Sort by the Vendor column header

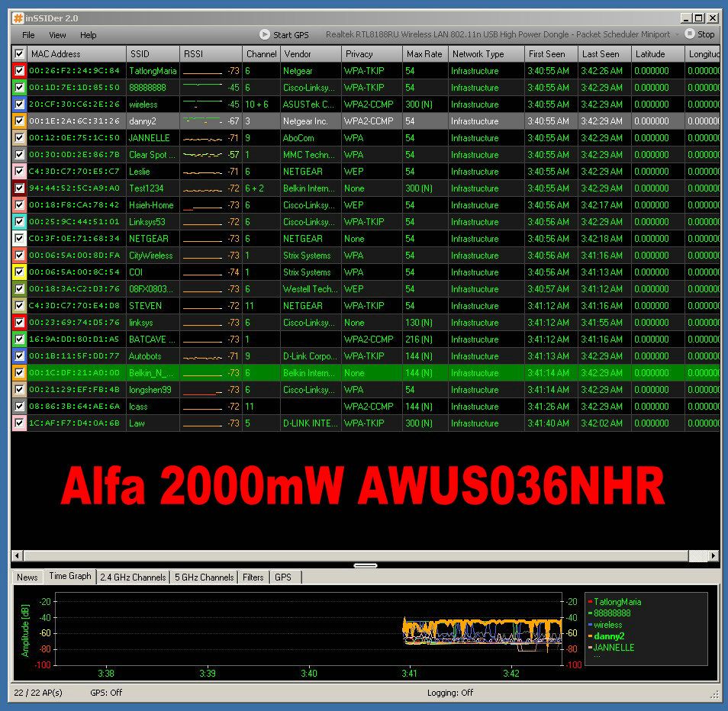[311, 54]
